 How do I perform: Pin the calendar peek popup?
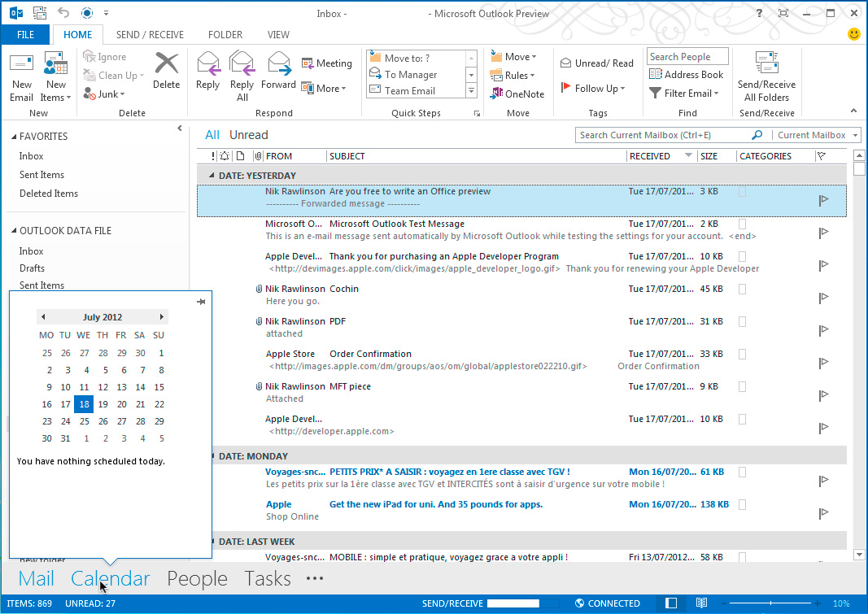[x=201, y=302]
